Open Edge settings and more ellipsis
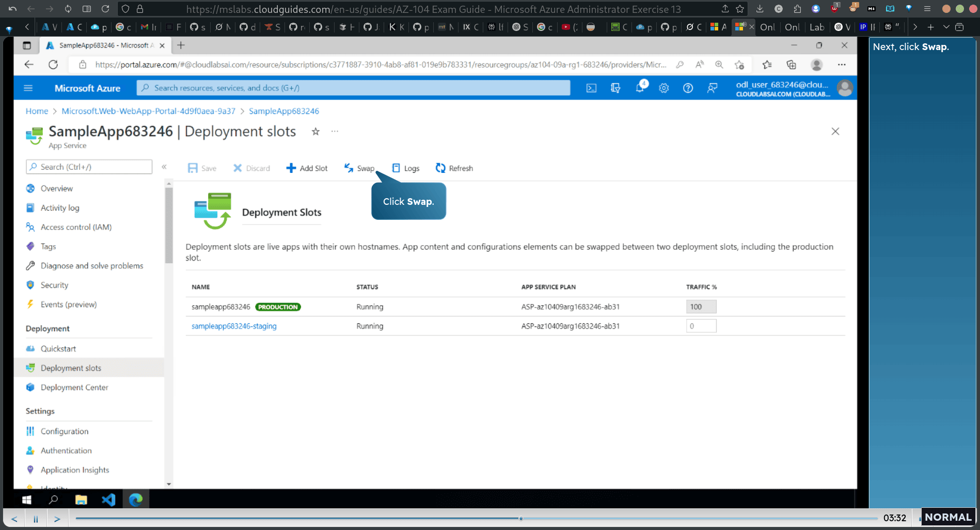 tap(842, 65)
